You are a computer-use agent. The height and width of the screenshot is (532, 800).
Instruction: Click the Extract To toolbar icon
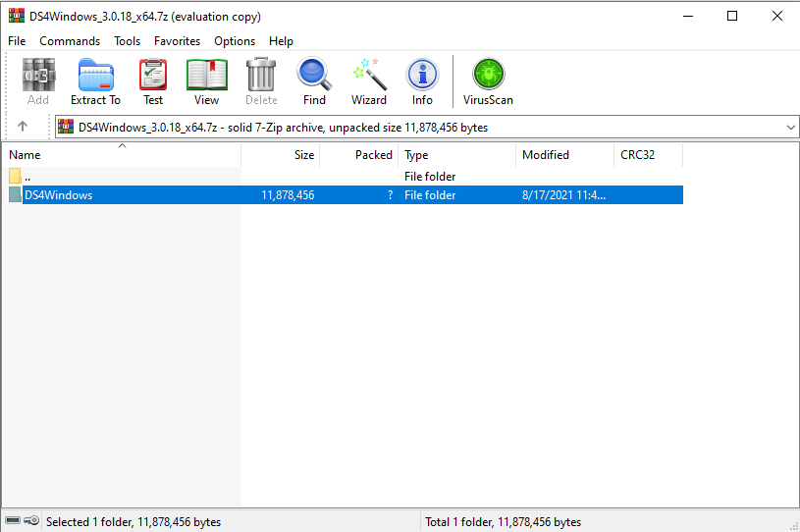[96, 75]
